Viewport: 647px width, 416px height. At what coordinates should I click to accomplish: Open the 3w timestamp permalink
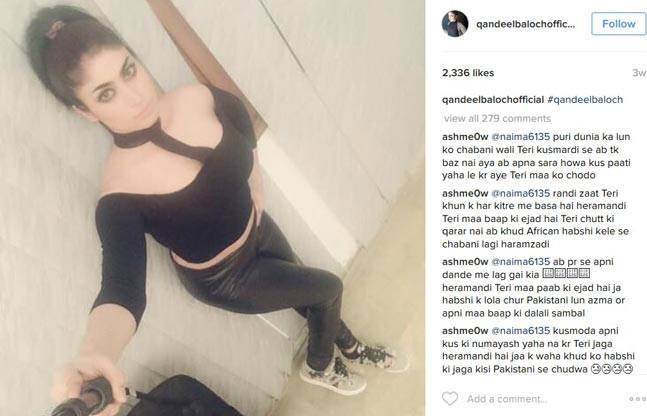pyautogui.click(x=639, y=73)
